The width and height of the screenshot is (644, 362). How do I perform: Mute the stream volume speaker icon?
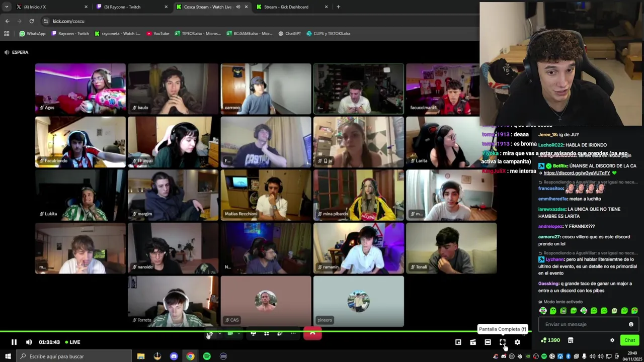pos(29,342)
